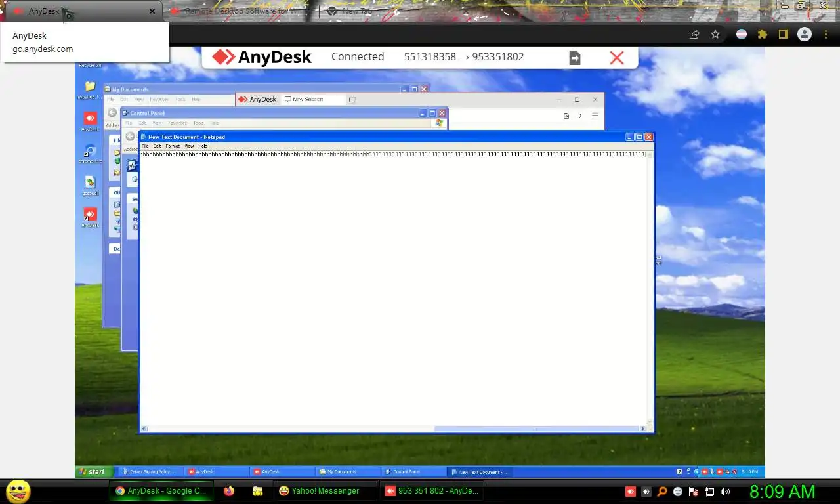Switch to Remote Desktop Software browser tab
The height and width of the screenshot is (504, 840).
240,11
